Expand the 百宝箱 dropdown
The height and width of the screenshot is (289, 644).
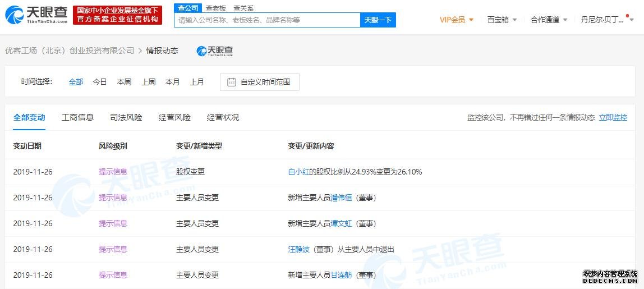tap(502, 20)
